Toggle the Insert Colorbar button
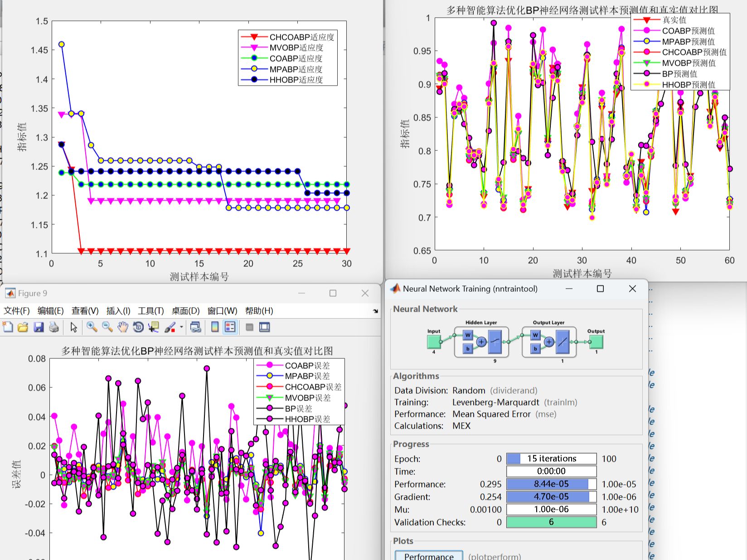747x560 pixels. [215, 327]
